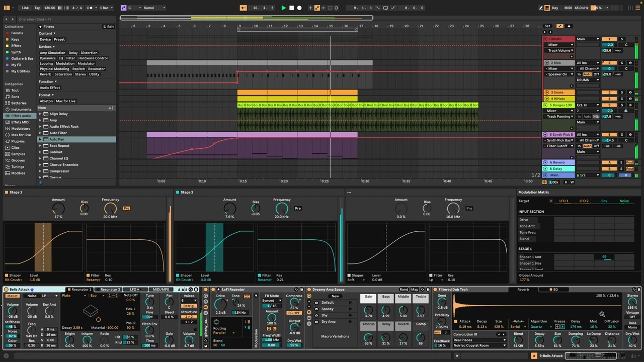Toggle the Stage 2 Pre button
644x362 pixels.
coord(298,208)
